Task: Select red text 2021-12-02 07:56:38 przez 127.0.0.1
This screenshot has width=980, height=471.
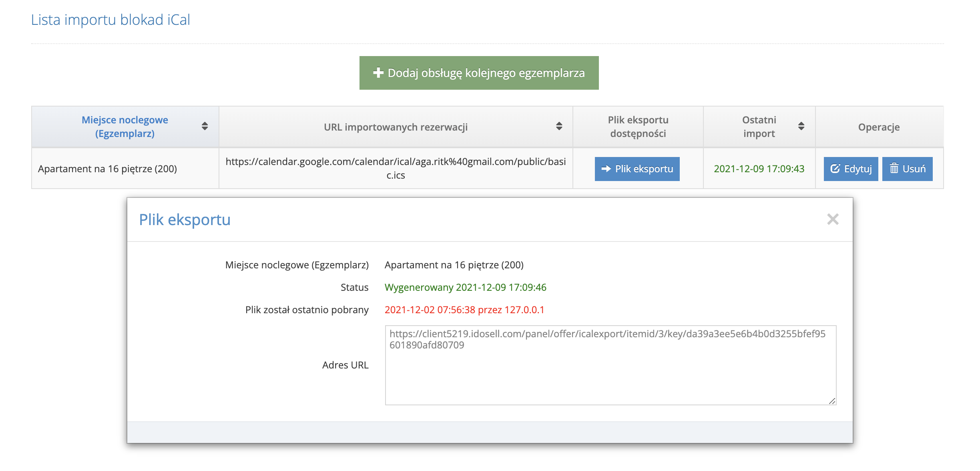Action: (464, 310)
